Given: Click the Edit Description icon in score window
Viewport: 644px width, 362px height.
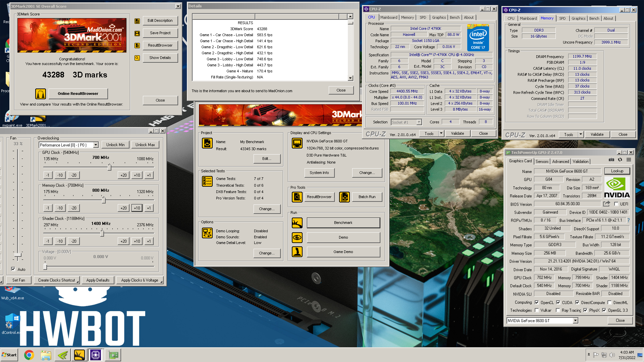Looking at the screenshot, I should pos(137,21).
